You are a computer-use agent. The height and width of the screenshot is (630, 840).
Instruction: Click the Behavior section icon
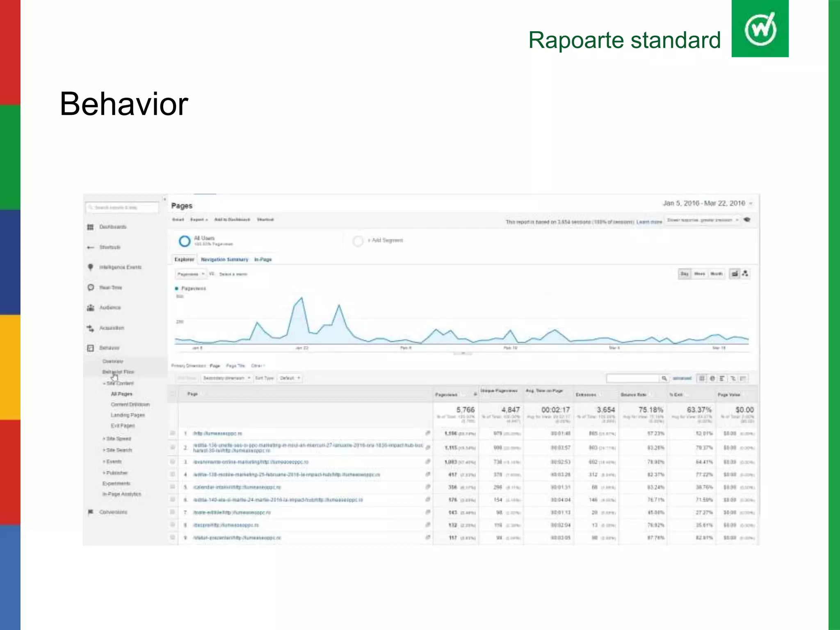tap(90, 348)
